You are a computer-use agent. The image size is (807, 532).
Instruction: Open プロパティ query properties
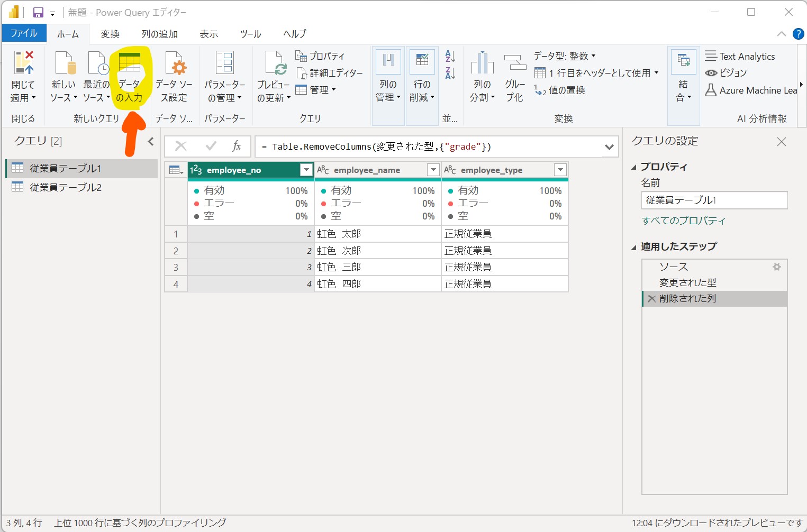point(320,56)
